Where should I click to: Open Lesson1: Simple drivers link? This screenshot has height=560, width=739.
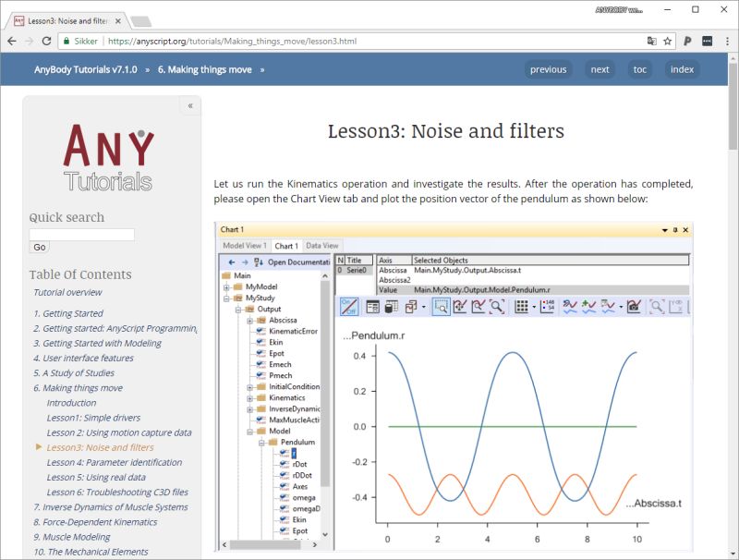tap(93, 418)
